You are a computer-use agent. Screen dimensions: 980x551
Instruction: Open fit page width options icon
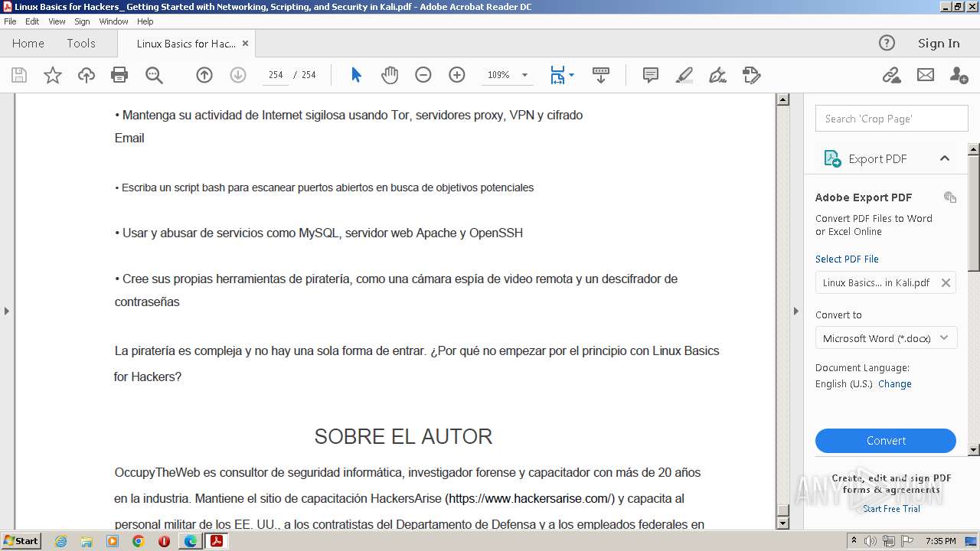(x=562, y=75)
